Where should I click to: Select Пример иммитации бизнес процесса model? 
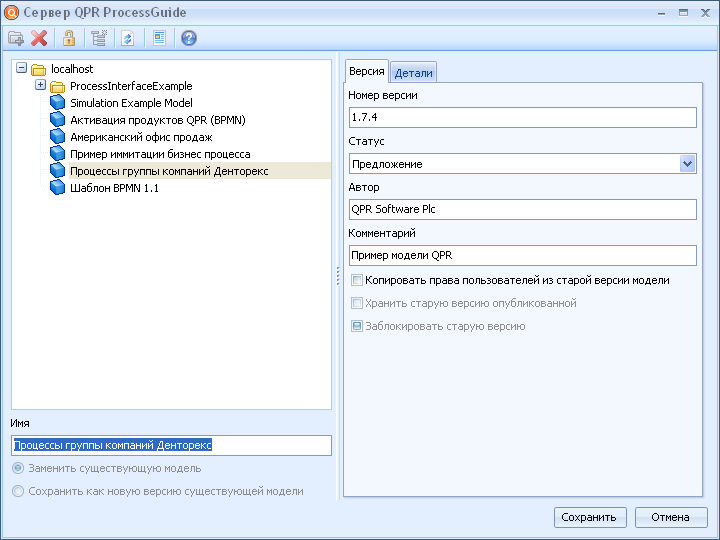(x=160, y=154)
